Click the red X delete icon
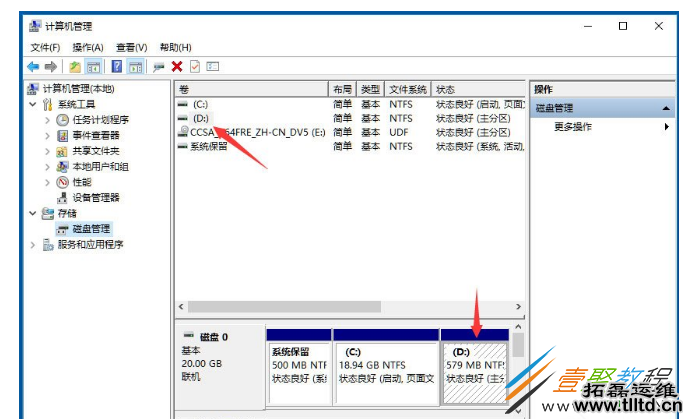This screenshot has height=419, width=688. [x=177, y=67]
